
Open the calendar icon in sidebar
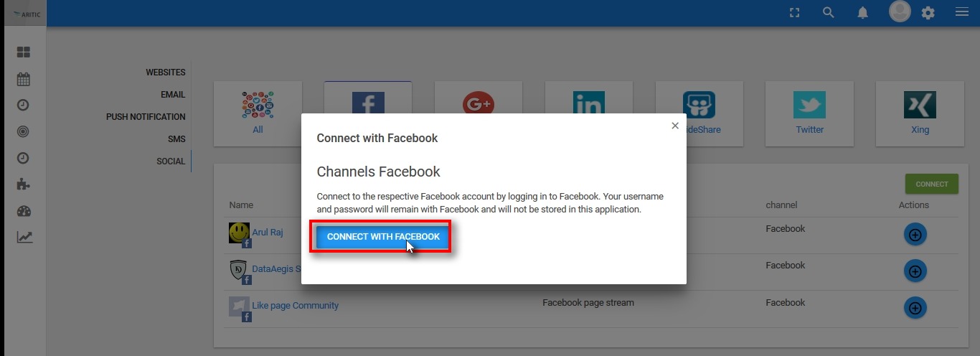click(24, 79)
